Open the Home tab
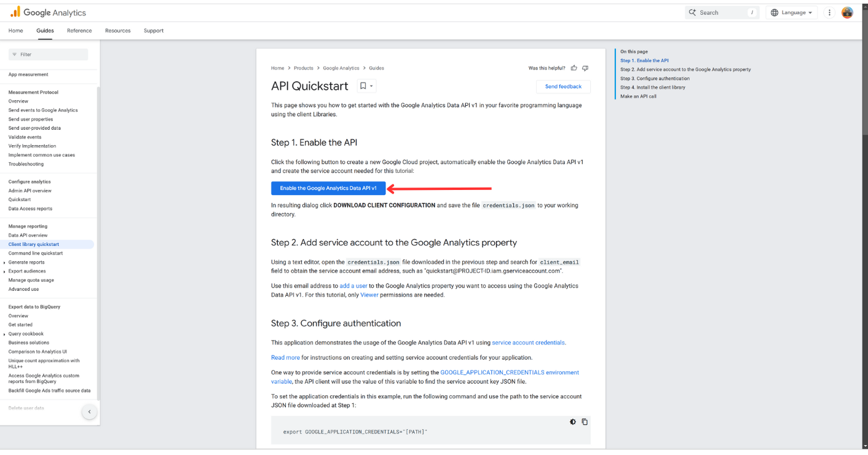 click(16, 31)
